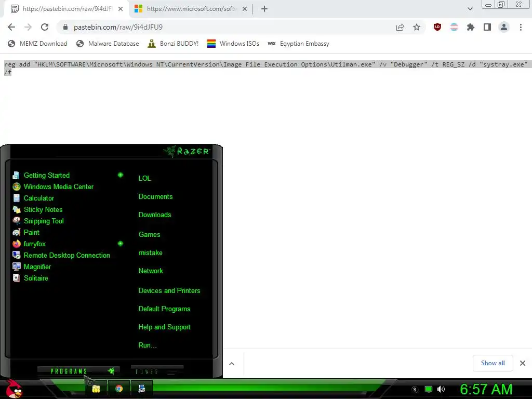Bookmark this page with the star icon
Screen dimensions: 532x399
[x=417, y=27]
